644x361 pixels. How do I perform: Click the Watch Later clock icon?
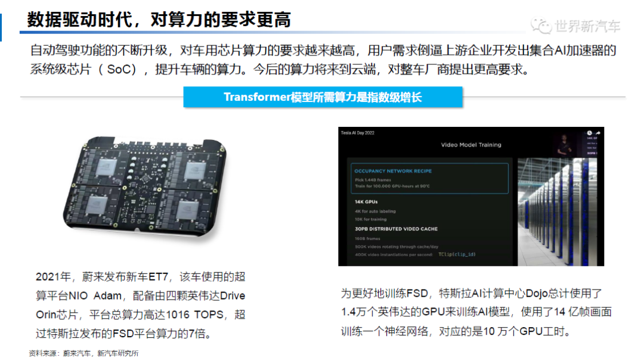point(589,133)
